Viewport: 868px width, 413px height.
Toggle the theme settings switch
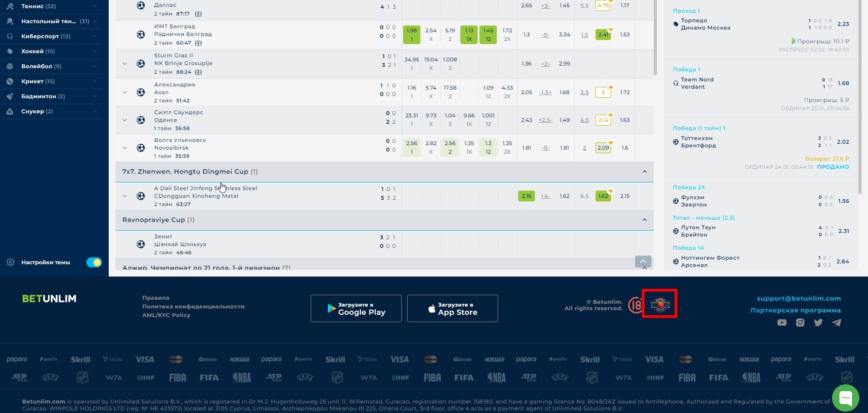pos(94,262)
